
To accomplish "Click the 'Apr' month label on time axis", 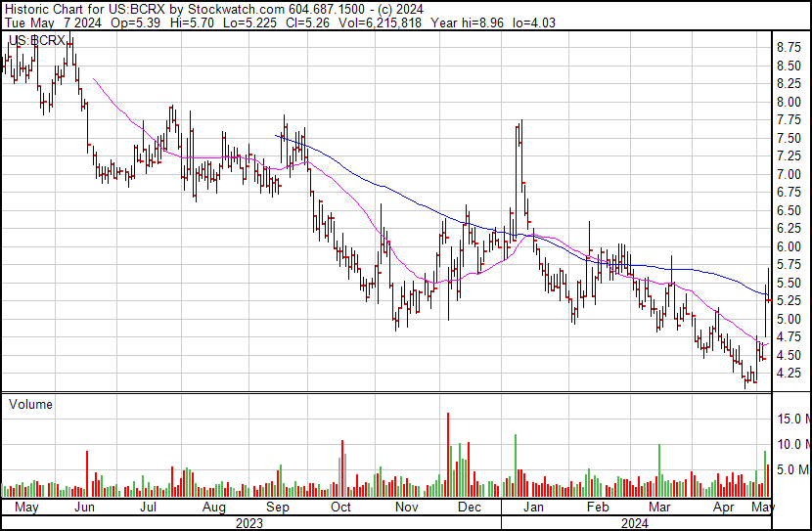I will (723, 508).
